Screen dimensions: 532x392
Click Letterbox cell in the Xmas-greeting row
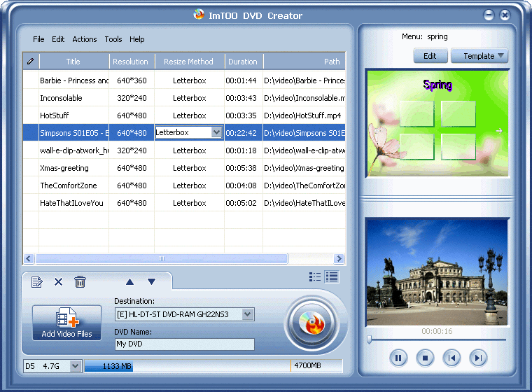click(x=189, y=168)
